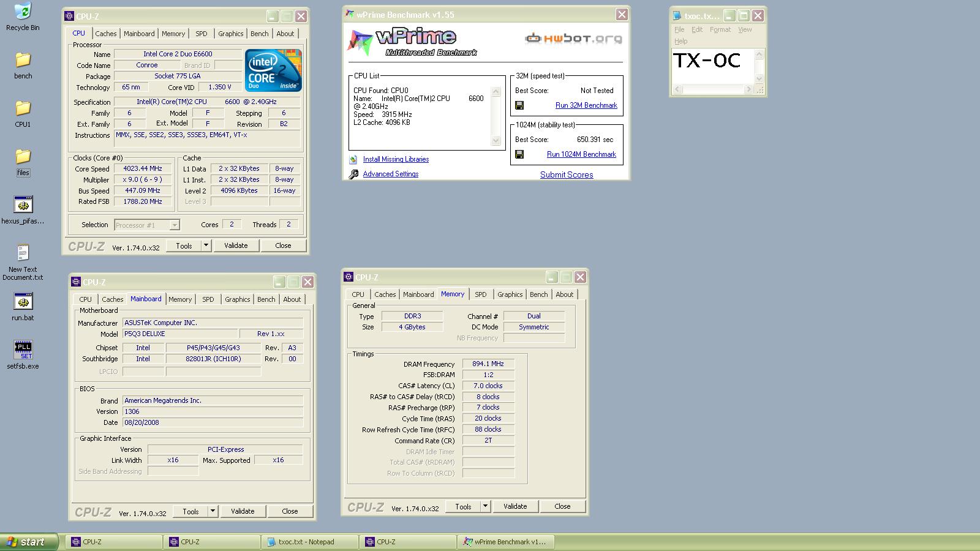Image resolution: width=980 pixels, height=551 pixels.
Task: Click the Advanced Settings magnifier icon
Action: [x=353, y=174]
